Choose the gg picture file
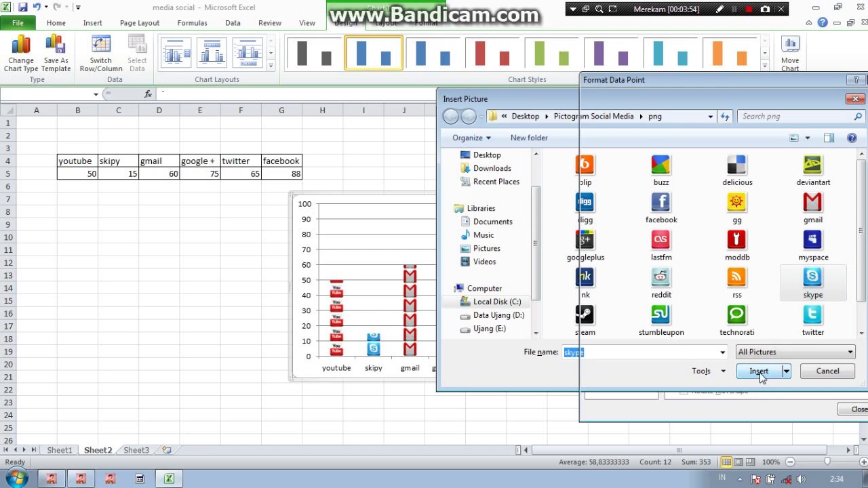The width and height of the screenshot is (868, 488). (x=737, y=207)
